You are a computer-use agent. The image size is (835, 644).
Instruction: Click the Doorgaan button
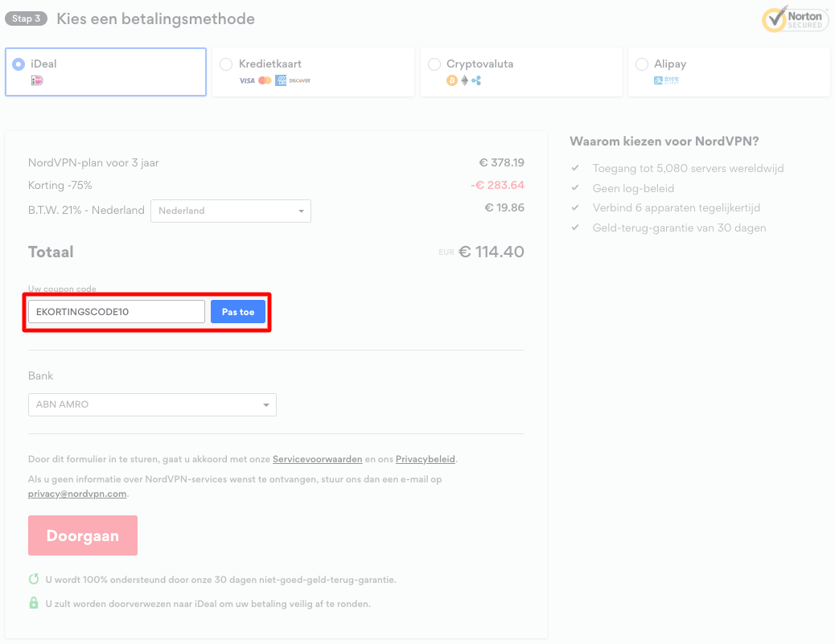coord(83,535)
